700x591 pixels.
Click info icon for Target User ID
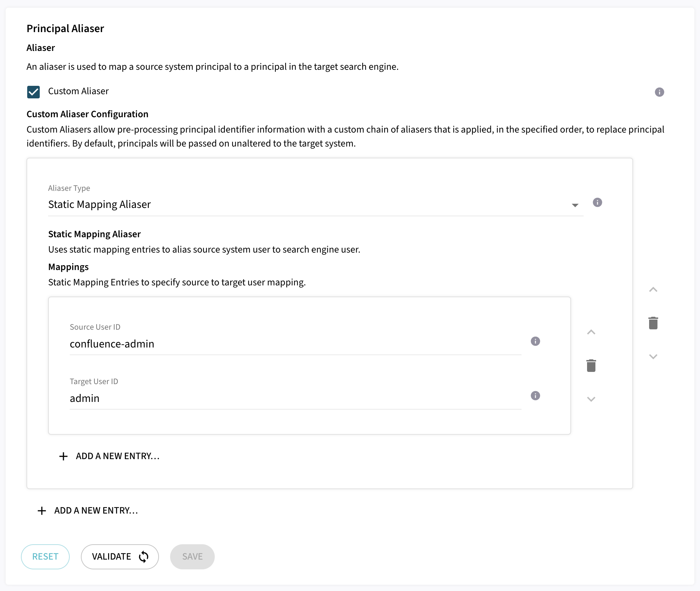(535, 396)
